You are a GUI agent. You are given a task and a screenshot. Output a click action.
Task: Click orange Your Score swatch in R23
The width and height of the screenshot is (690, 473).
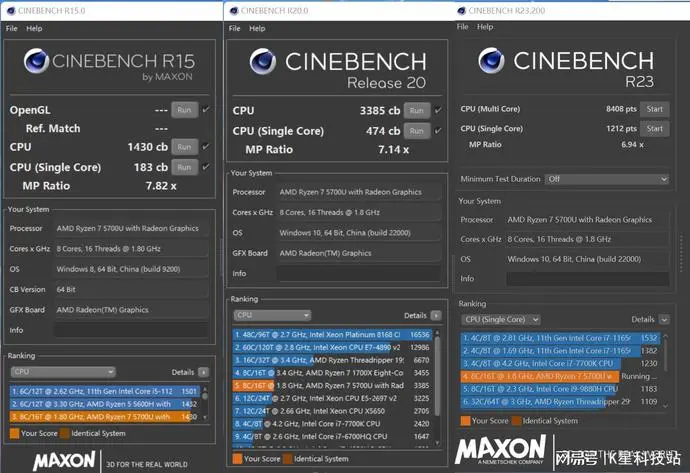(x=466, y=421)
